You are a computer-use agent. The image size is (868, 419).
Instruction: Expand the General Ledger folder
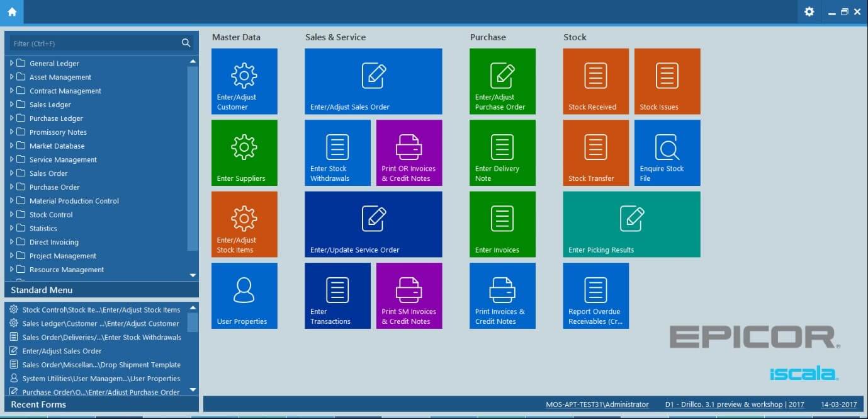tap(11, 63)
